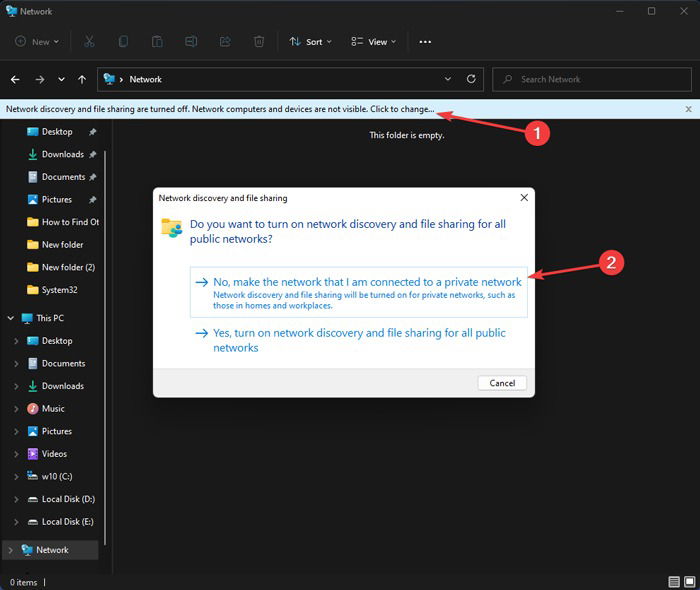The width and height of the screenshot is (700, 590).
Task: Expand the w10 (C:) drive node
Action: [x=16, y=477]
